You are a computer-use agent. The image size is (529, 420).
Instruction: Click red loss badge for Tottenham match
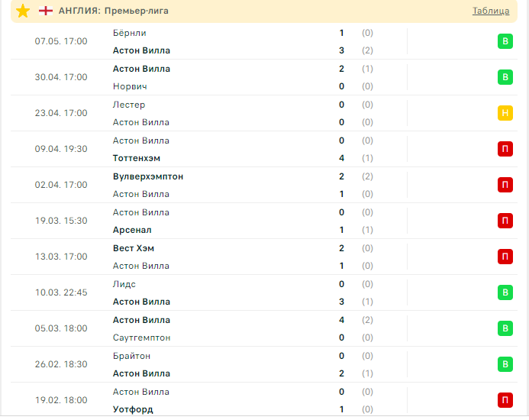click(505, 149)
